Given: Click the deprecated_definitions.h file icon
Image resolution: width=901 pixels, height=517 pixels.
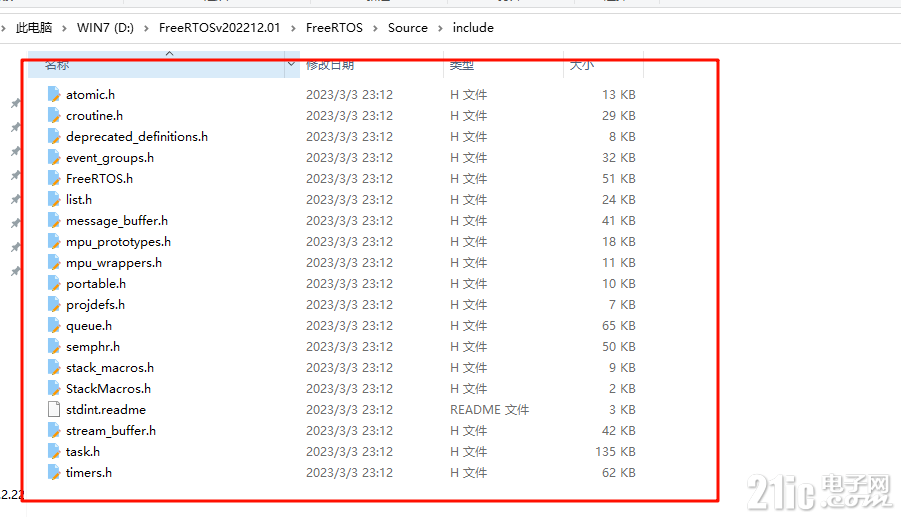Looking at the screenshot, I should [54, 136].
